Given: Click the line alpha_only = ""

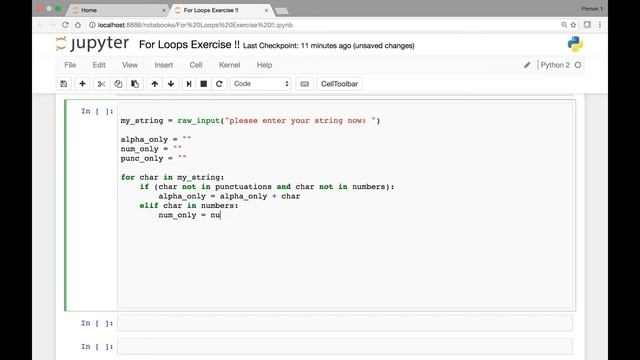Looking at the screenshot, I should 156,140.
